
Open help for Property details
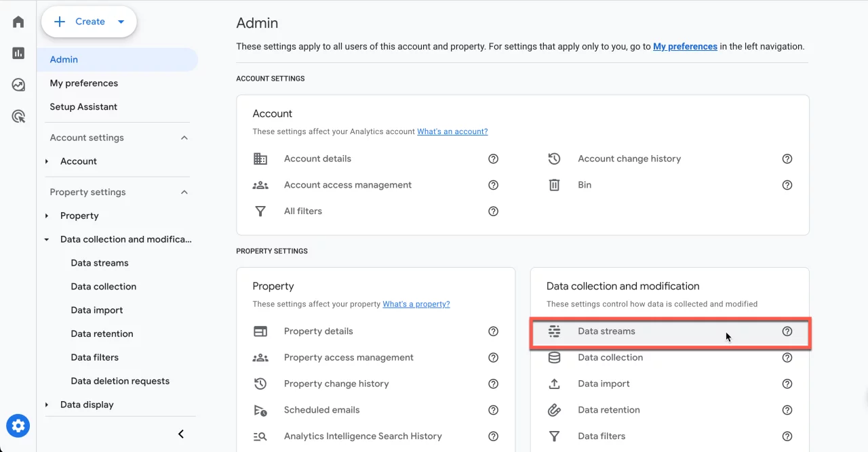(x=494, y=331)
